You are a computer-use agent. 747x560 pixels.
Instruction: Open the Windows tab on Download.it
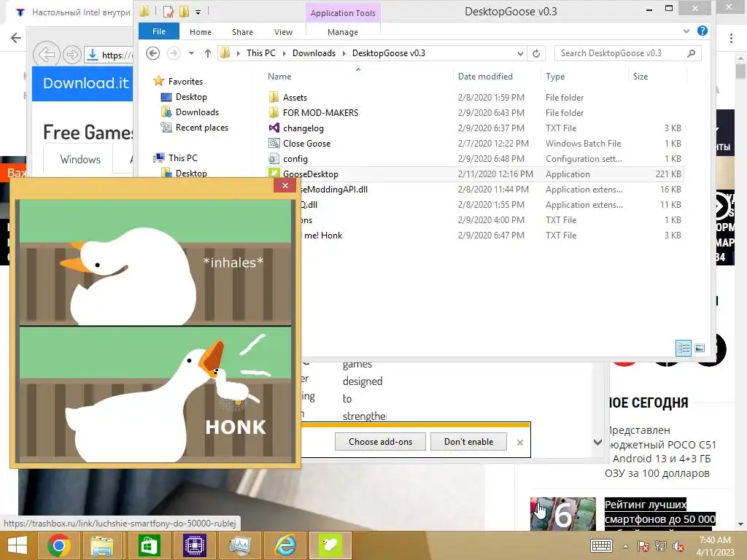click(x=80, y=160)
